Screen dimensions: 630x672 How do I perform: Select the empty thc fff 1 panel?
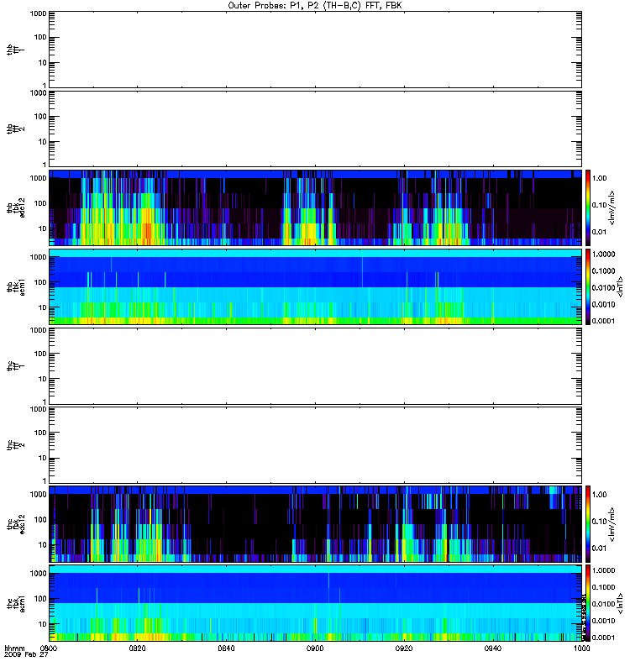315,366
